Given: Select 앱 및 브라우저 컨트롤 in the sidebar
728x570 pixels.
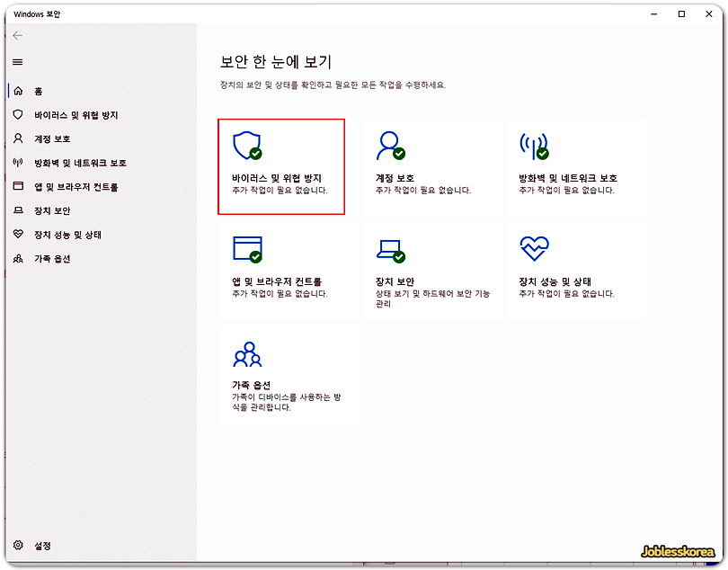Looking at the screenshot, I should click(x=76, y=187).
